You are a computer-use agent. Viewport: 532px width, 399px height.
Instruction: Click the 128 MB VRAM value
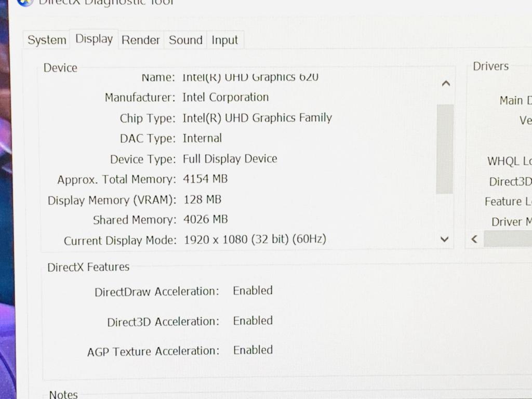(203, 199)
